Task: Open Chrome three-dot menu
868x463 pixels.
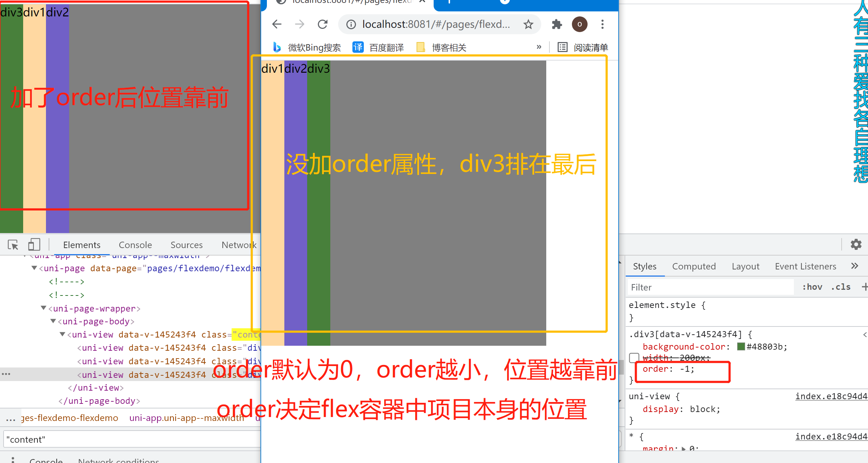Action: [x=603, y=24]
